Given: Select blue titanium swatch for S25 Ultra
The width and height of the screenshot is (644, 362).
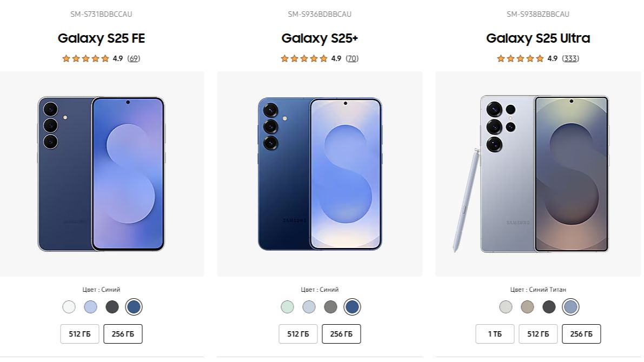Looking at the screenshot, I should click(x=570, y=307).
